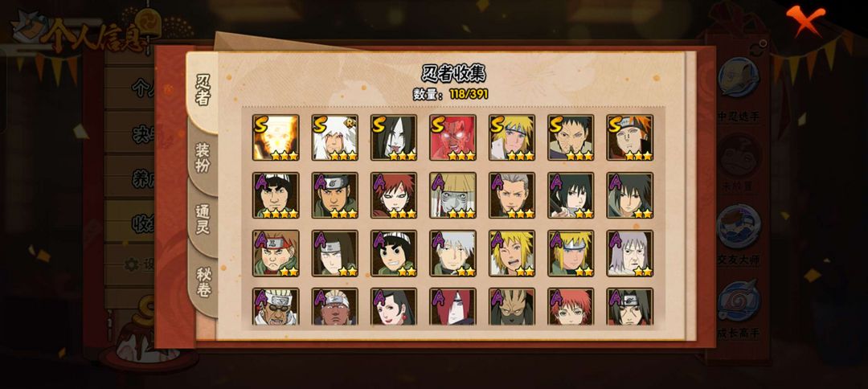Open the 通灵 tab
Screen dimensions: 868x389
pyautogui.click(x=203, y=219)
